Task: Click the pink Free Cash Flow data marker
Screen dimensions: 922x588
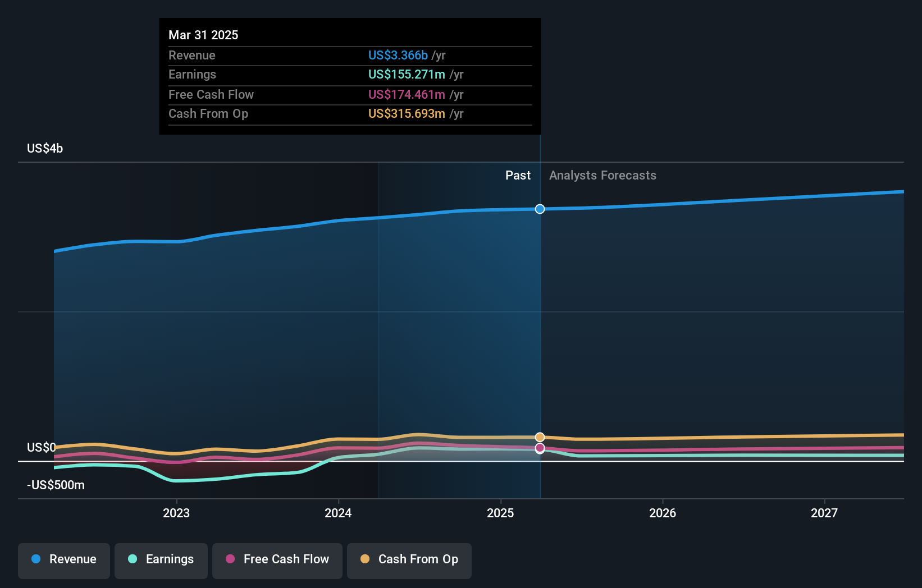Action: click(540, 448)
